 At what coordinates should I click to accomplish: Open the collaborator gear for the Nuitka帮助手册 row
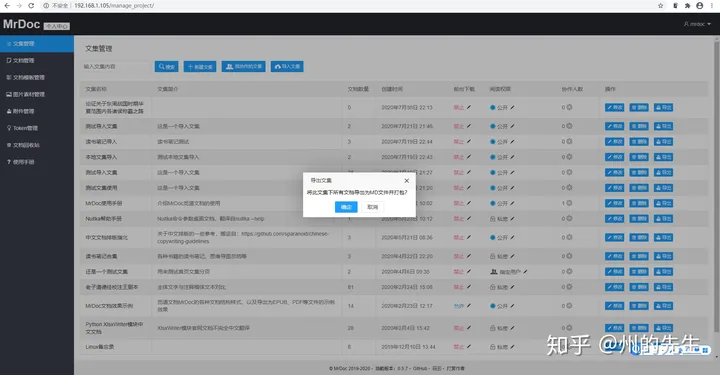(569, 218)
